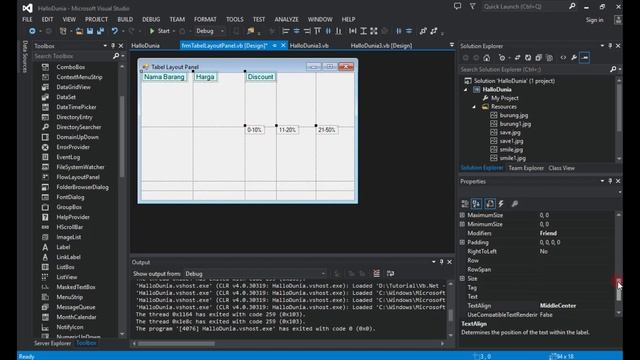Click Refresh in Solution Explorer toolbar
Image resolution: width=640 pixels, height=360 pixels.
[528, 58]
